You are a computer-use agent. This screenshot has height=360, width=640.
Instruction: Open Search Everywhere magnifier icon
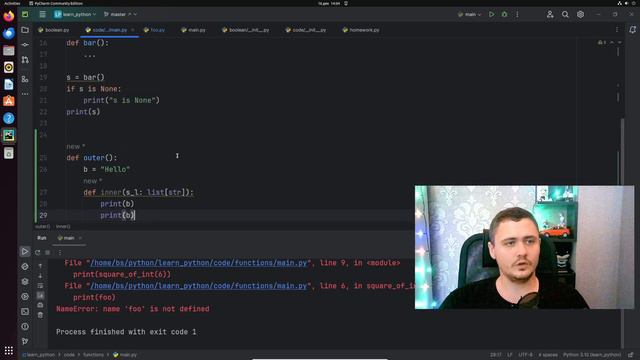point(565,14)
